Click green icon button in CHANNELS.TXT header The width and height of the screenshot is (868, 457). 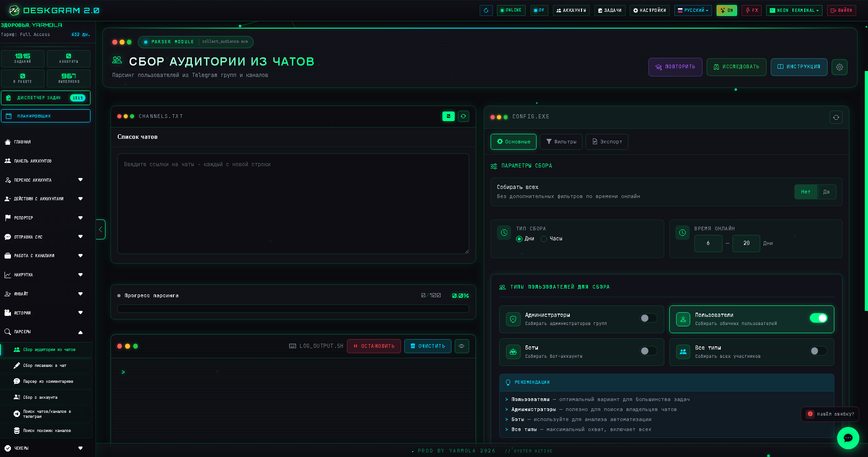448,116
